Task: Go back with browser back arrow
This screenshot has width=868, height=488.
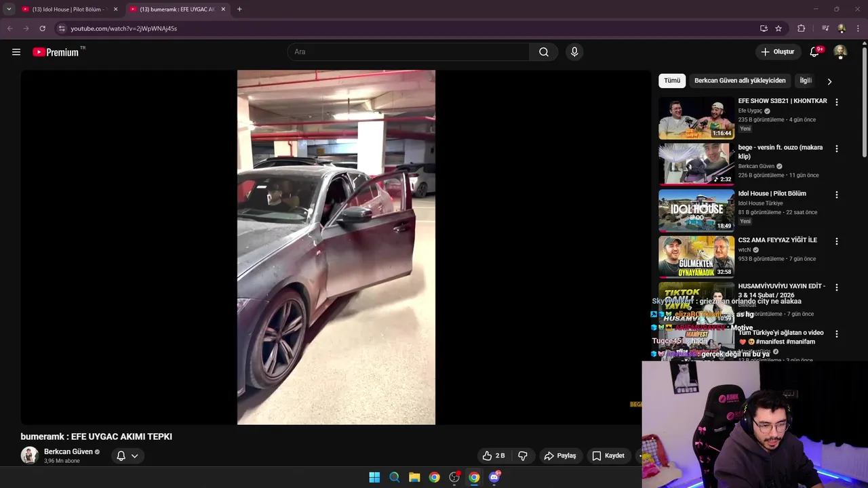Action: click(x=9, y=28)
